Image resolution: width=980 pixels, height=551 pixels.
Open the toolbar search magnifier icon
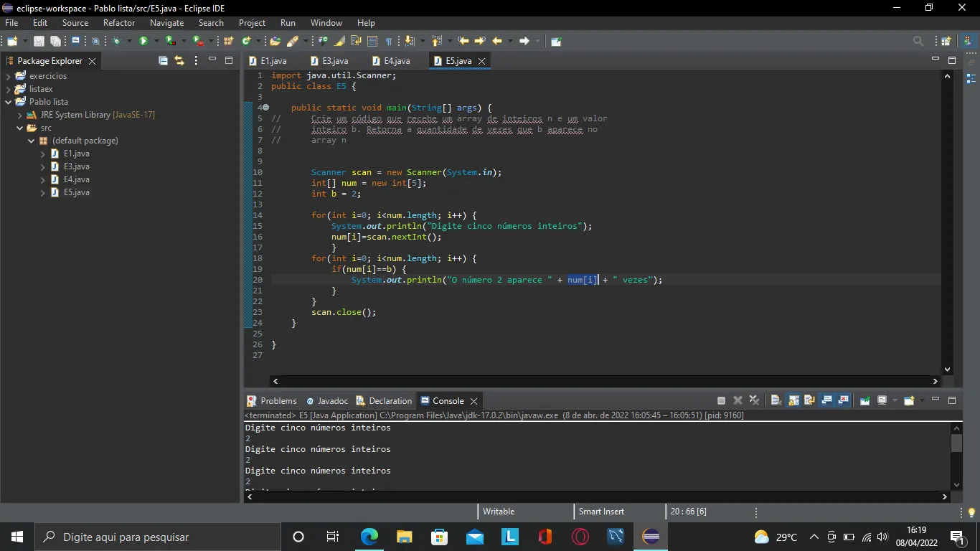pyautogui.click(x=918, y=41)
